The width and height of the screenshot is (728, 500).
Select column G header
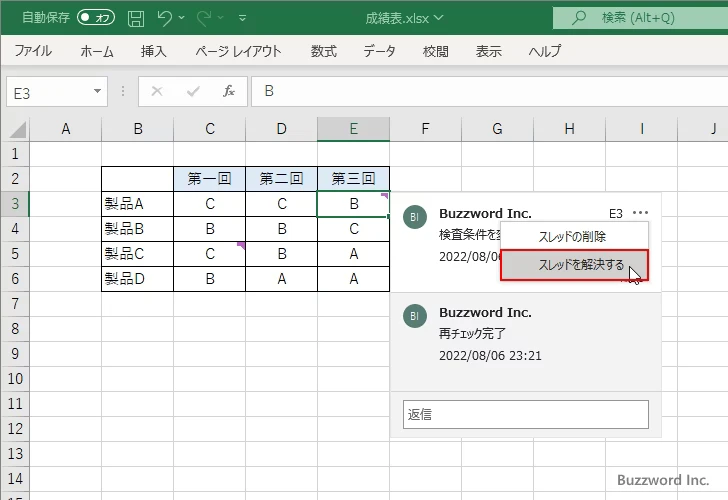pyautogui.click(x=497, y=129)
